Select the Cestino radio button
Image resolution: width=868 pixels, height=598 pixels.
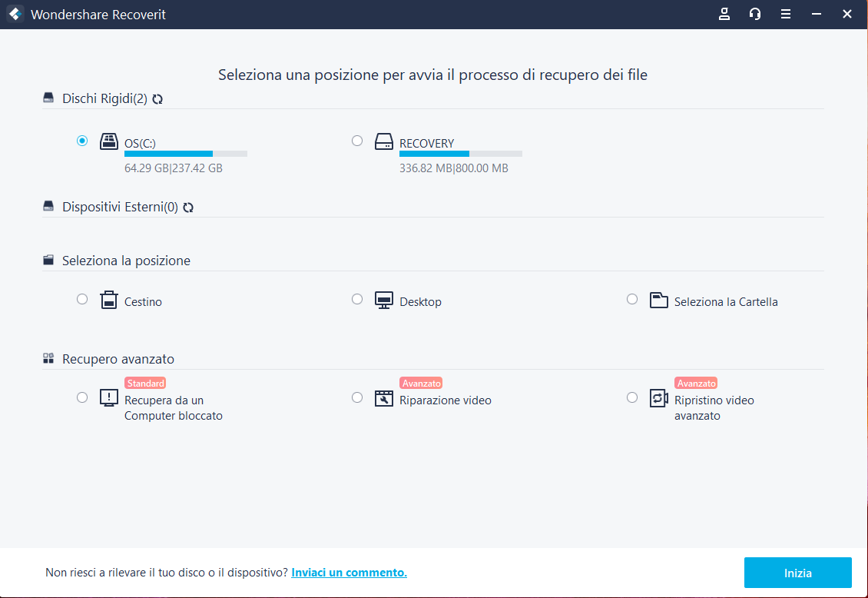click(82, 299)
